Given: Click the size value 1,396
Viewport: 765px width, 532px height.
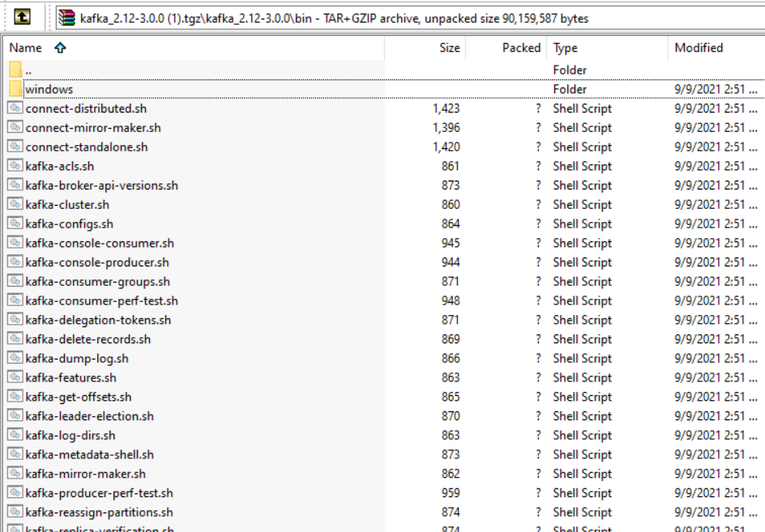Looking at the screenshot, I should [446, 128].
